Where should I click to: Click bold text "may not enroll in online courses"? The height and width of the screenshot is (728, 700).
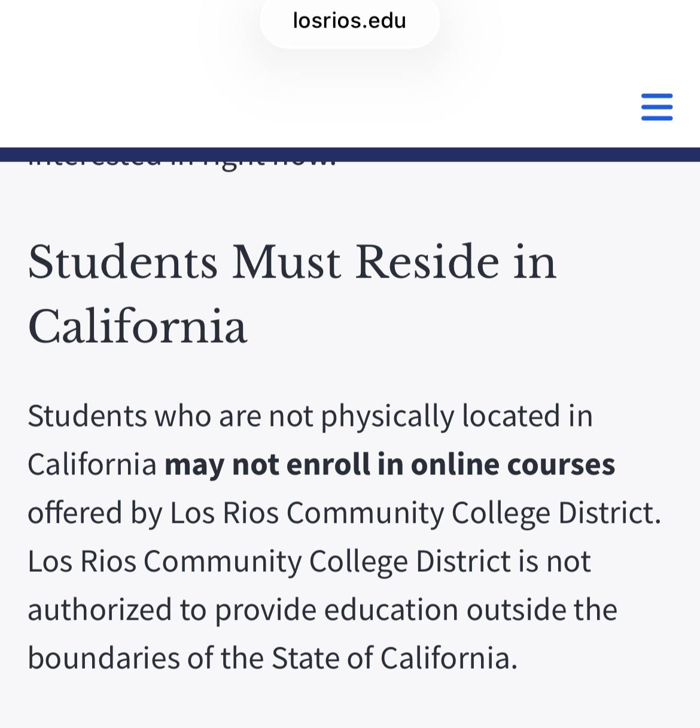389,464
